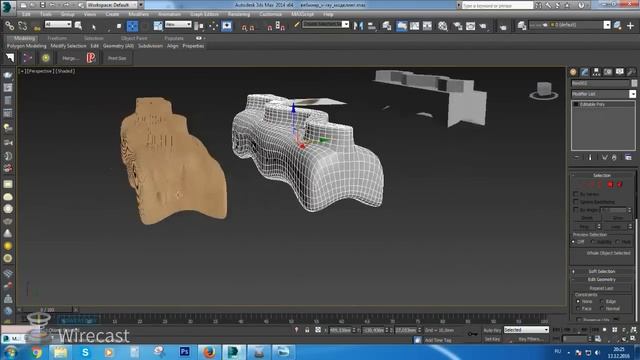
Task: Expand the Soft Selection rollout
Action: [x=602, y=271]
